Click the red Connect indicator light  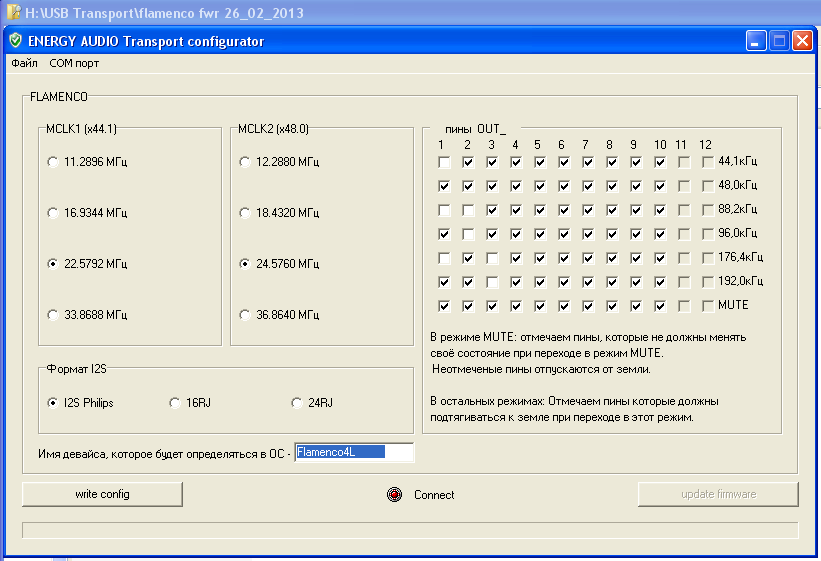pos(394,494)
